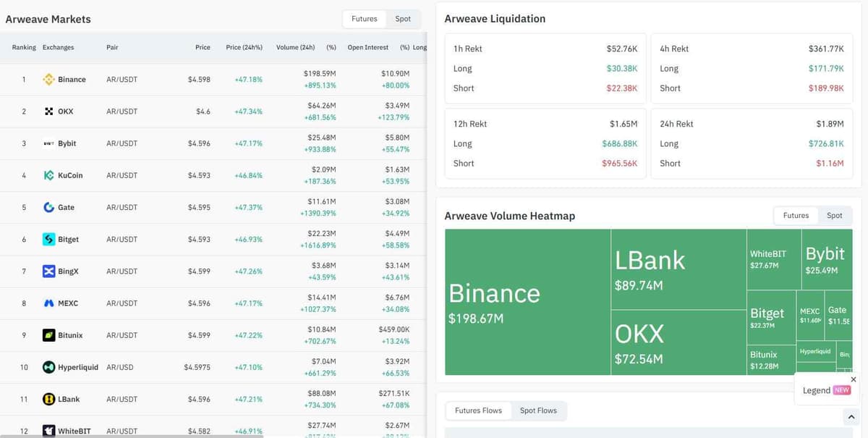
Task: Click Gate price change +47.37%
Action: (248, 207)
